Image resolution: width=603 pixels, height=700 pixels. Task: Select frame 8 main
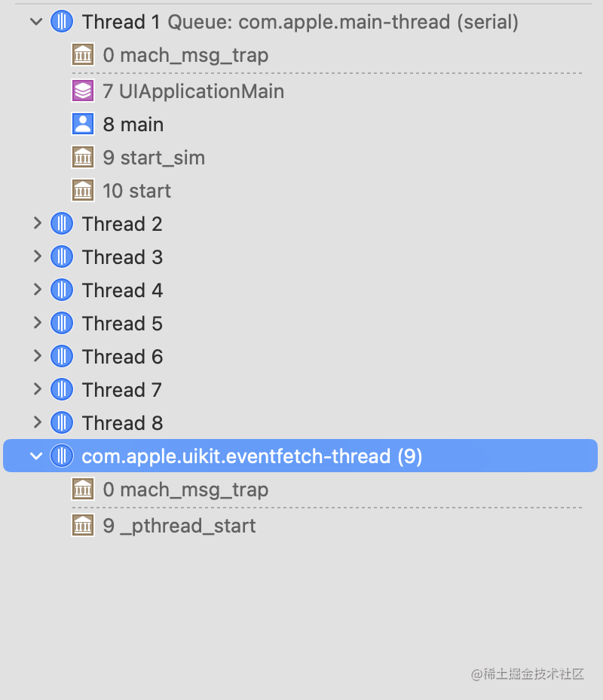pyautogui.click(x=133, y=124)
